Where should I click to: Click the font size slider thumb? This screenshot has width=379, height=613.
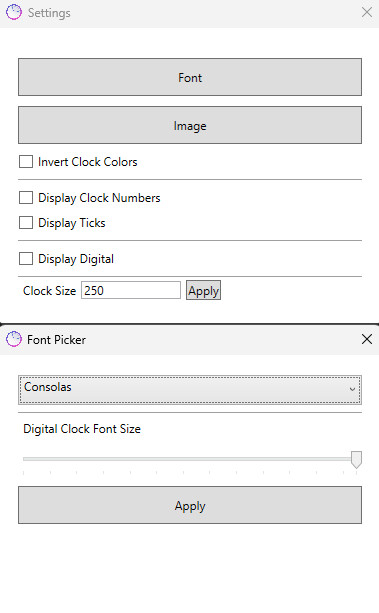pos(356,460)
